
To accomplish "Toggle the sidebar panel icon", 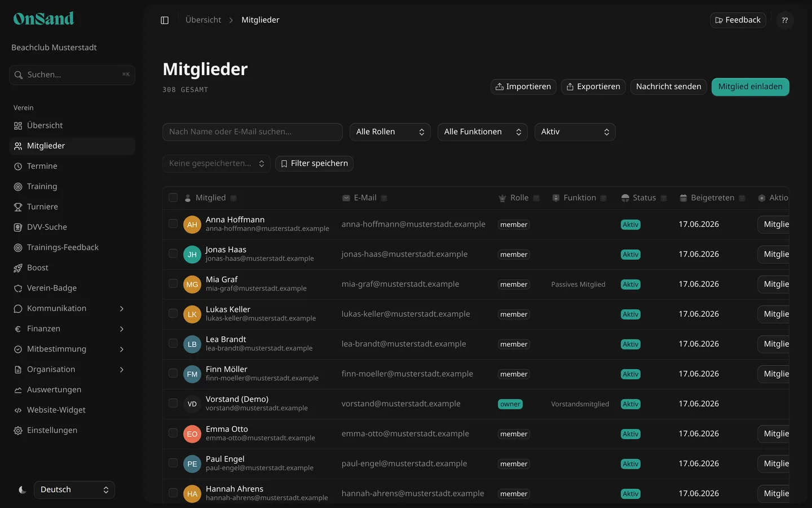I will tap(165, 20).
